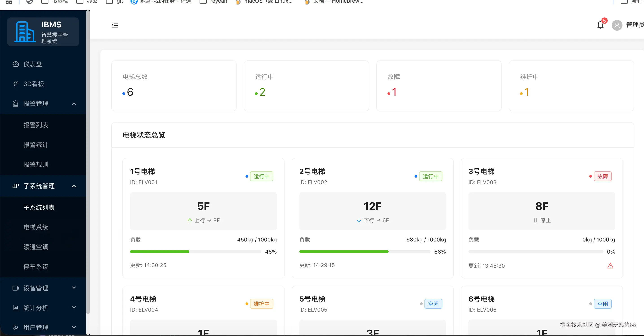Toggle the sidebar collapse menu icon
This screenshot has width=644, height=336.
(115, 24)
